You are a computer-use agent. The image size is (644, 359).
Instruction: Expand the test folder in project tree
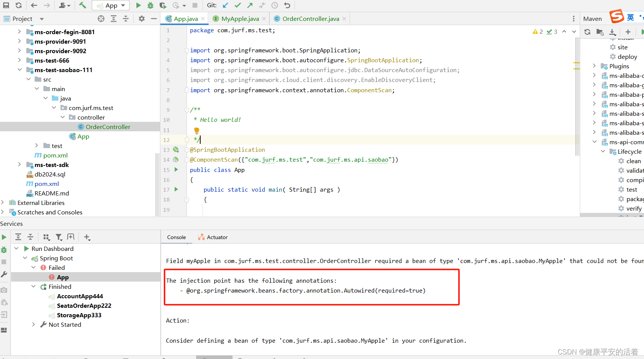coord(36,145)
